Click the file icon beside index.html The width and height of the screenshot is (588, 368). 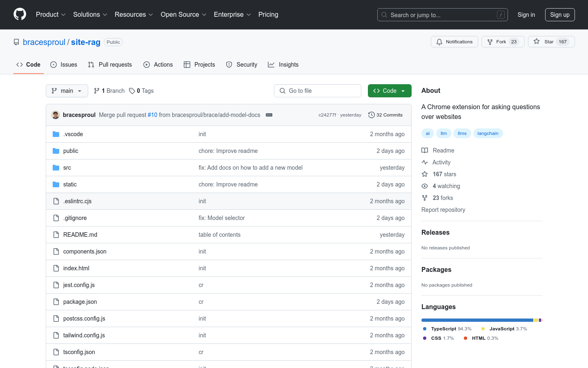point(56,268)
